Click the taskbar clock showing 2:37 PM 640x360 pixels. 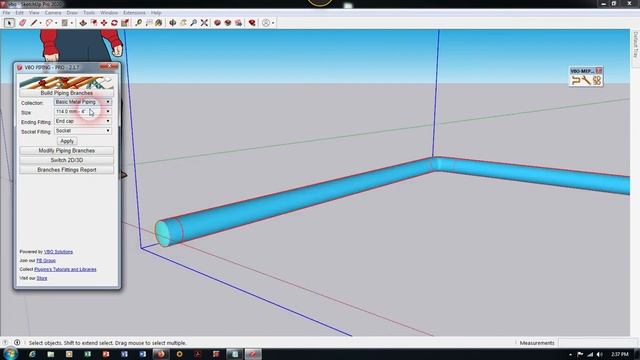(620, 354)
